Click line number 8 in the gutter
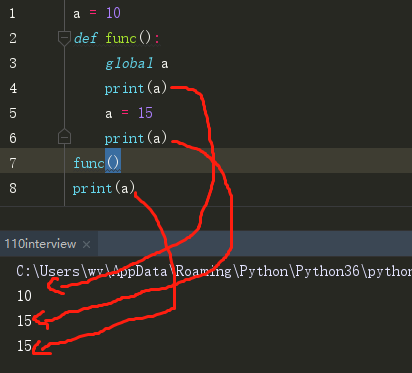Screen dimensions: 412x373 coord(13,188)
